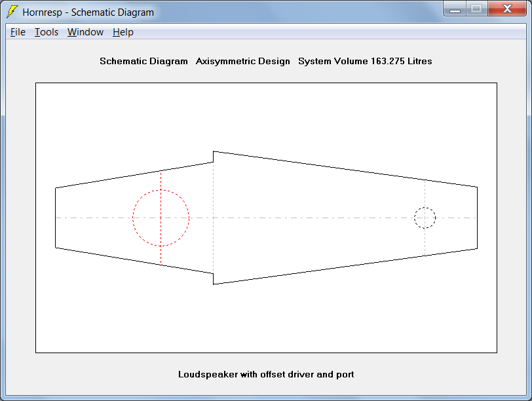Click the black dashed port circle
This screenshot has width=532, height=401.
(x=425, y=218)
